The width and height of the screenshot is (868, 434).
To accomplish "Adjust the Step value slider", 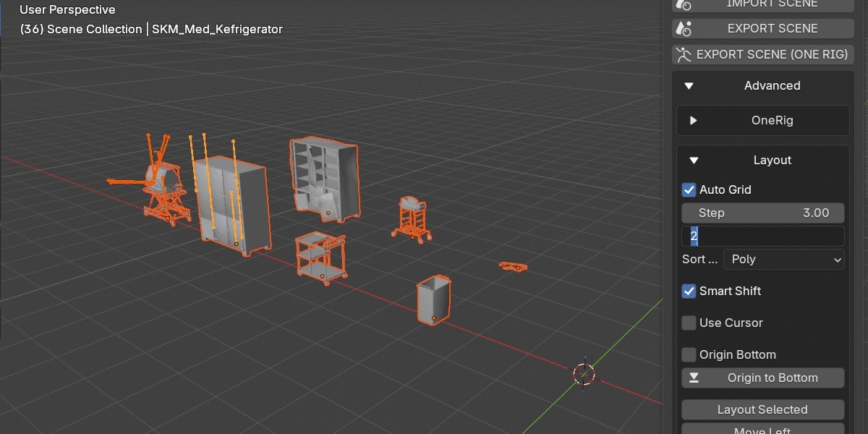I will (x=762, y=213).
